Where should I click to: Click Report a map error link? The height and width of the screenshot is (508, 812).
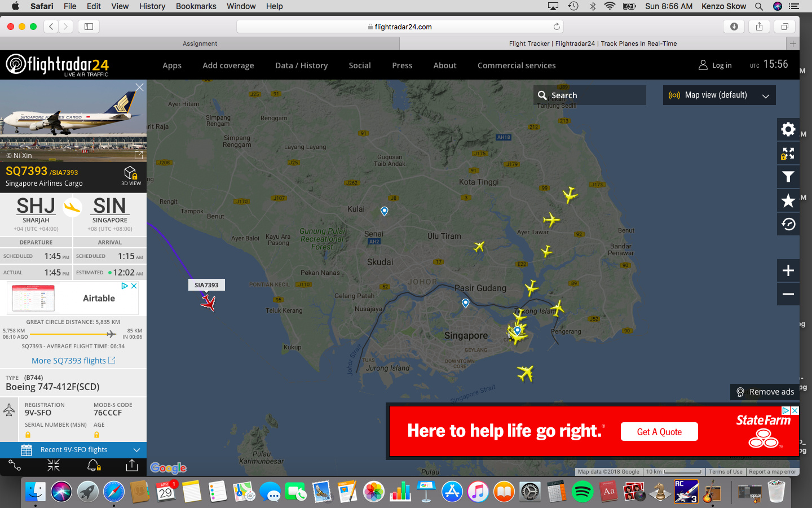pyautogui.click(x=773, y=472)
